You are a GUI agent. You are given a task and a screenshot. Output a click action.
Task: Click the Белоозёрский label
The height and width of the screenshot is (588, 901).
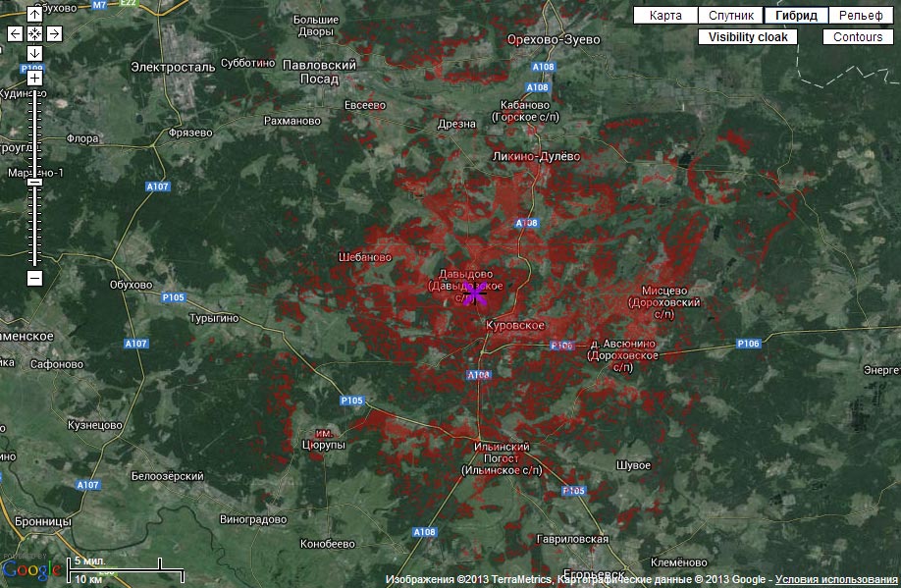tap(167, 476)
